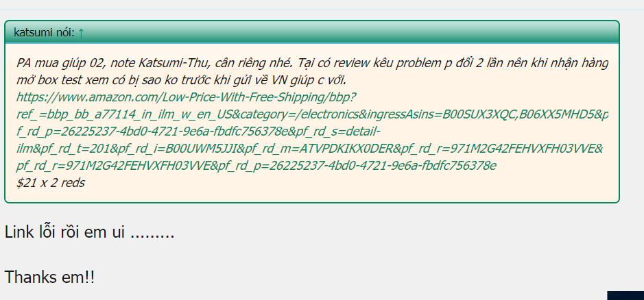
Task: Click the reply text Link lỗi rồi em ui
Action: pyautogui.click(x=90, y=233)
